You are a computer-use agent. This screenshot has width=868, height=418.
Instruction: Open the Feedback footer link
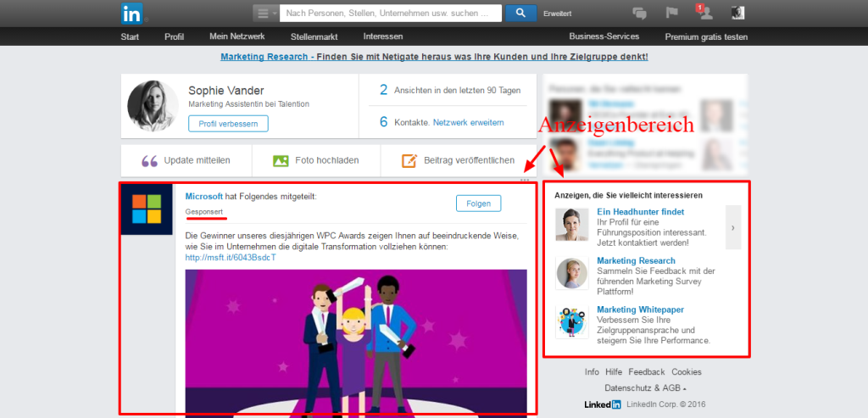tap(647, 372)
